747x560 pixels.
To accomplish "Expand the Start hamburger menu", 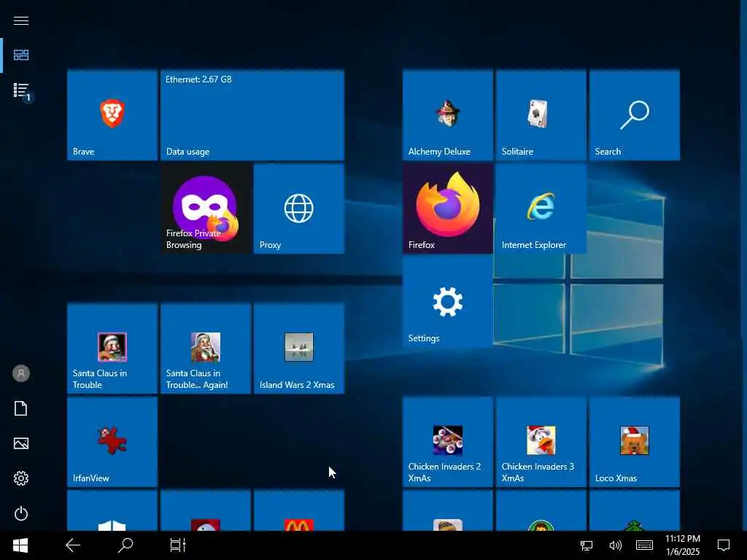I will tap(21, 20).
